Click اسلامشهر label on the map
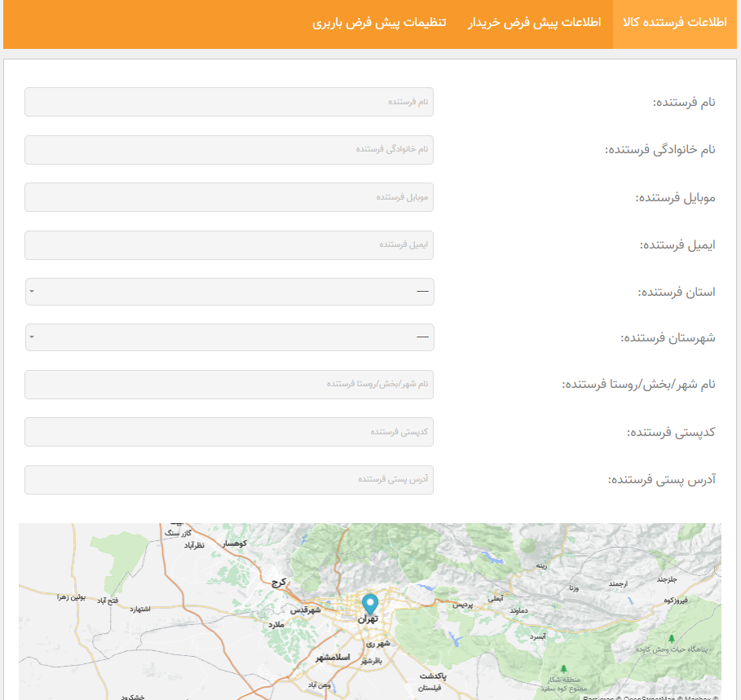 [333, 657]
